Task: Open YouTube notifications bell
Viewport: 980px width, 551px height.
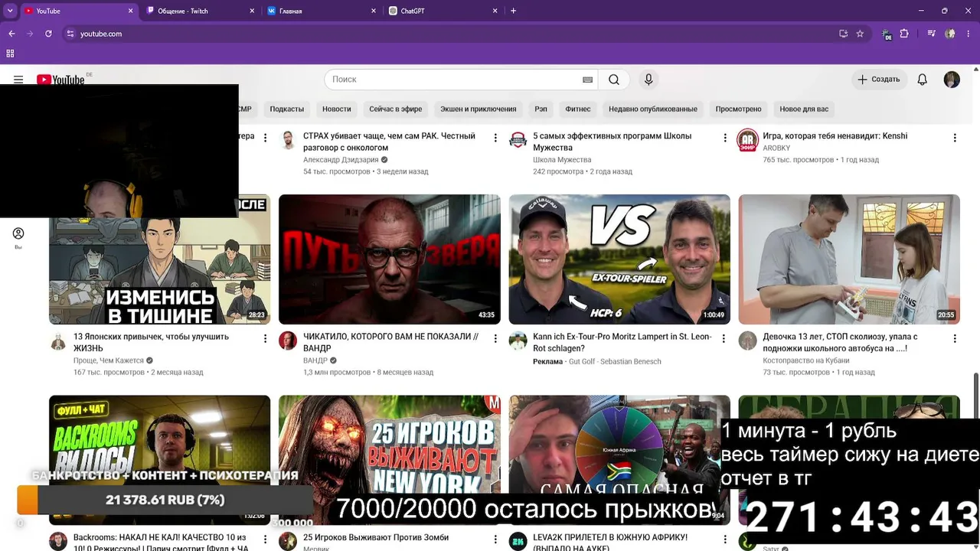Action: coord(923,80)
